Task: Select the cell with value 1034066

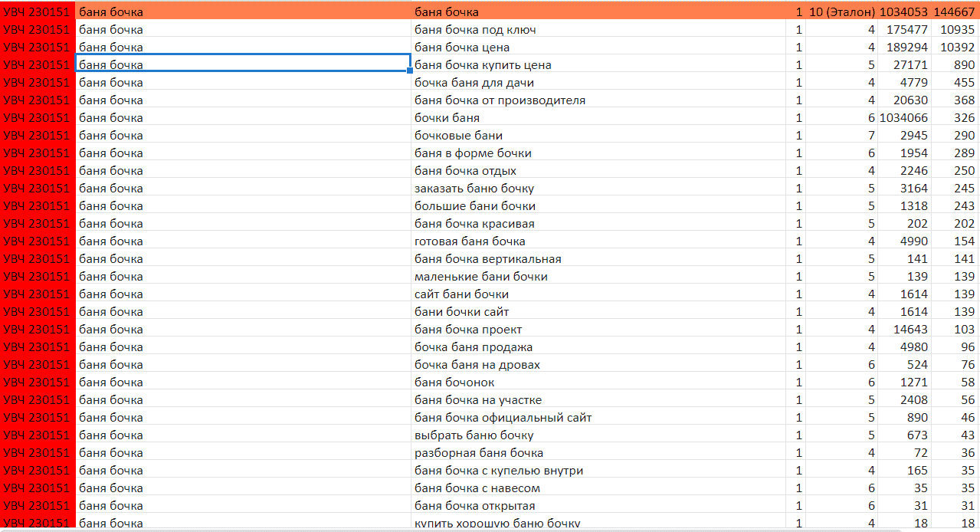Action: pyautogui.click(x=904, y=118)
